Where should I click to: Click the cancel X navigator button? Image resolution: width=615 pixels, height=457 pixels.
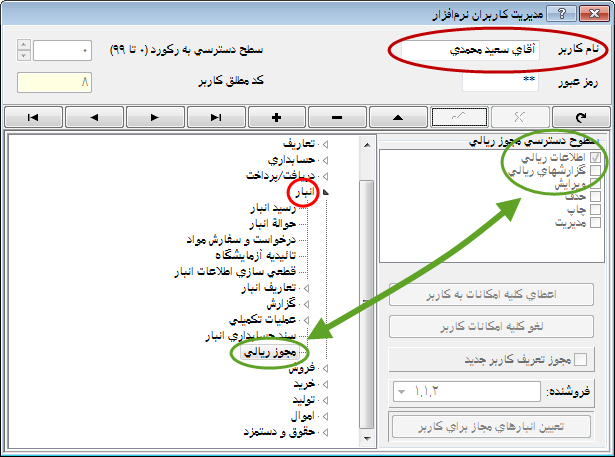(x=520, y=117)
